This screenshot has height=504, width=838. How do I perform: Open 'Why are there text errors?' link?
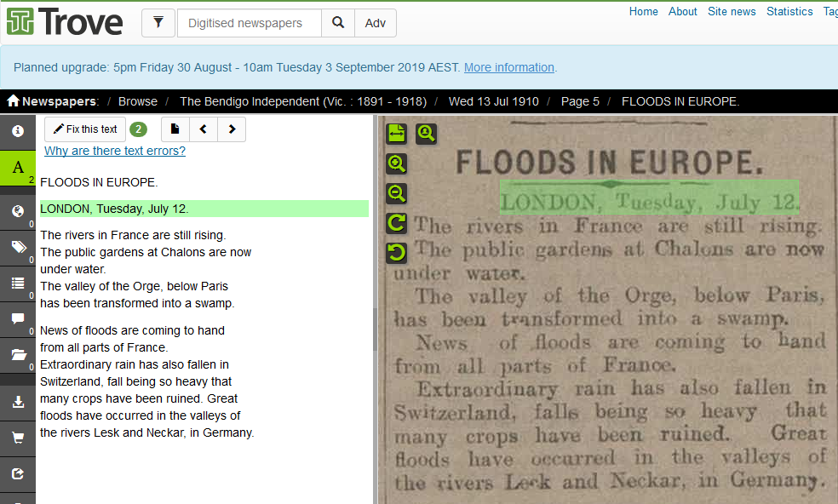(x=115, y=151)
